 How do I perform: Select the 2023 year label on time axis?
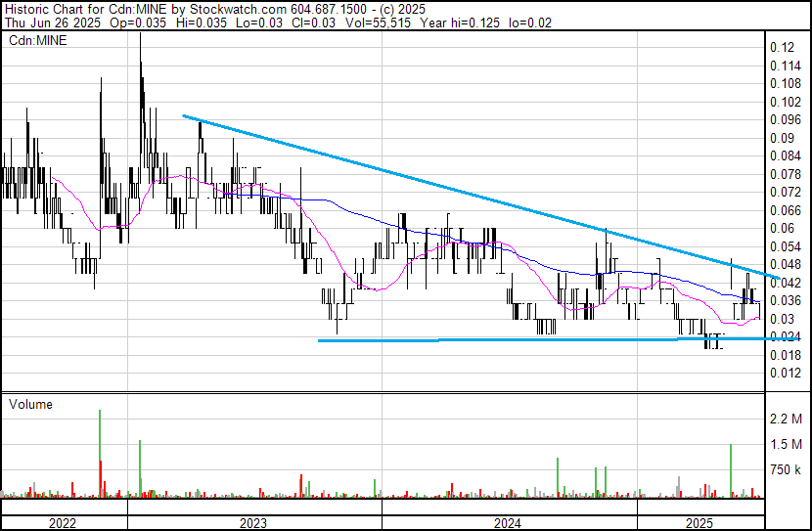253,523
